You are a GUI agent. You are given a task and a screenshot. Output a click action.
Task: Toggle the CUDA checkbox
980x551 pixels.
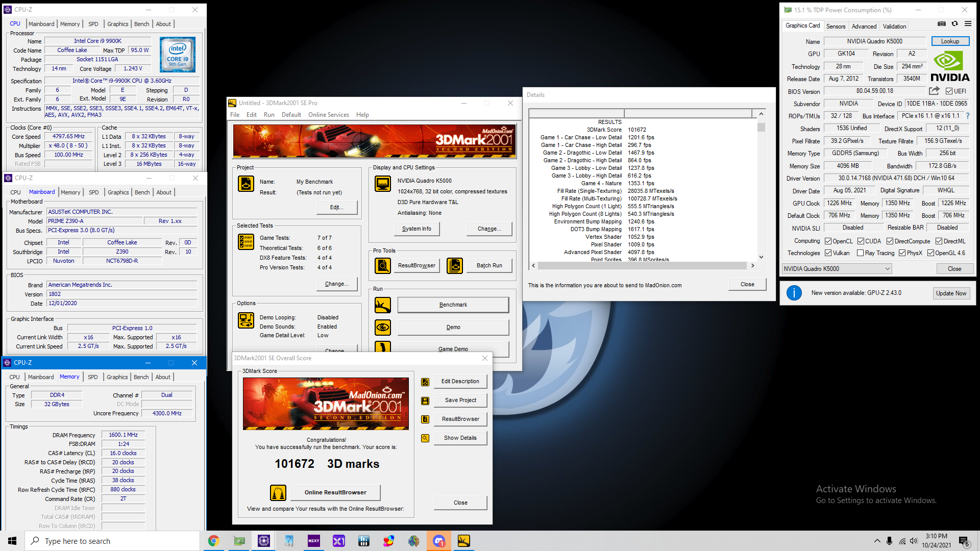(861, 241)
